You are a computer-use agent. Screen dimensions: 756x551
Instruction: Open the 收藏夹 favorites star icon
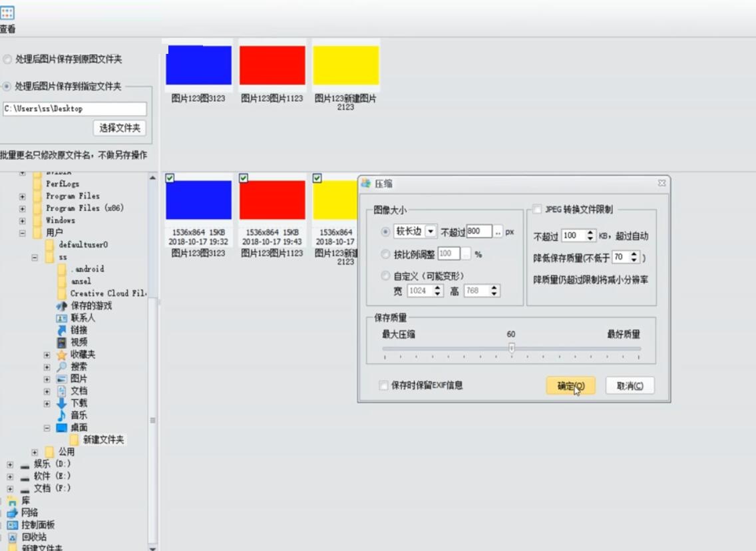(x=62, y=355)
